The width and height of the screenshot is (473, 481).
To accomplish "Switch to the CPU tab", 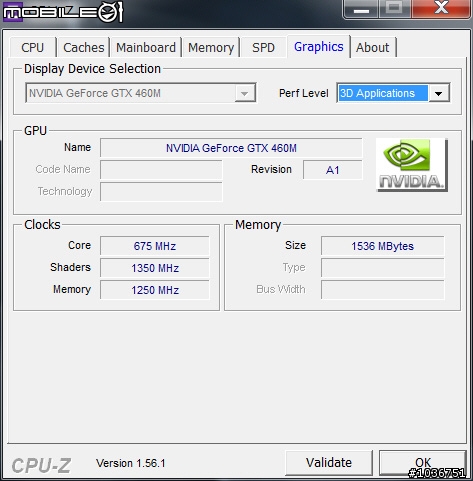I will coord(33,47).
